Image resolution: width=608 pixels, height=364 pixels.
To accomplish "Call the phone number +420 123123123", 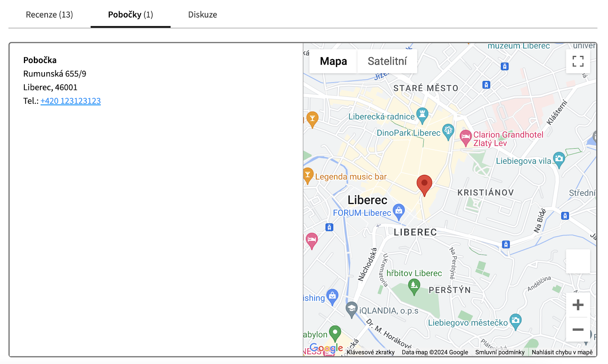I will coord(71,101).
